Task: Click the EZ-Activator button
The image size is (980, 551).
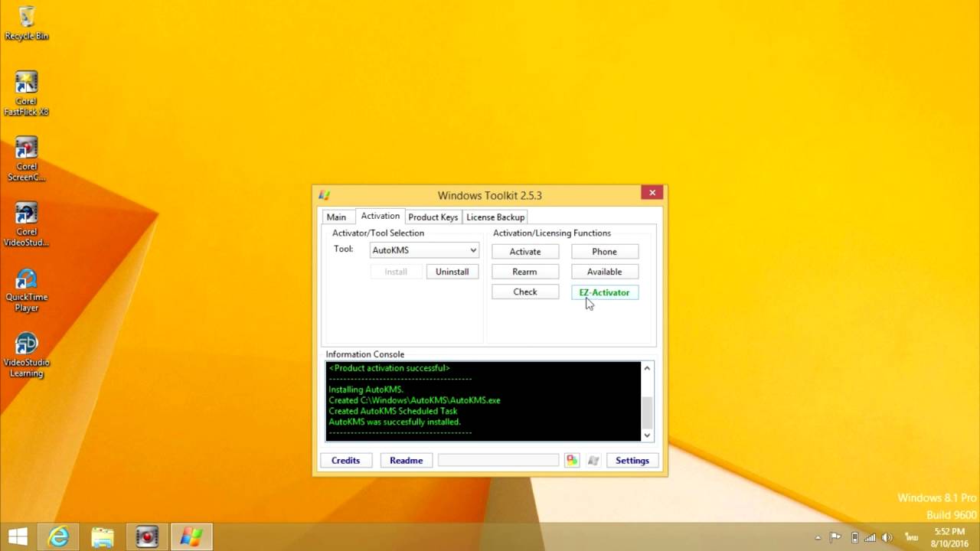Action: pyautogui.click(x=604, y=292)
